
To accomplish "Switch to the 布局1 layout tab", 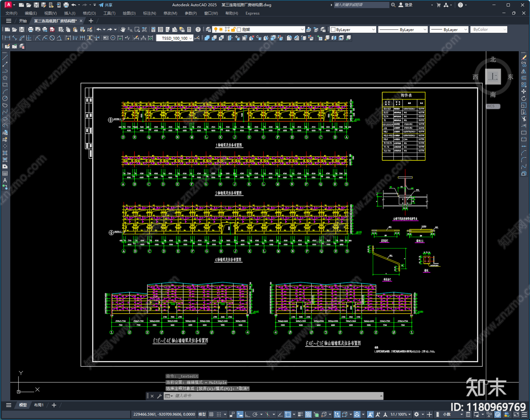I will point(39,405).
